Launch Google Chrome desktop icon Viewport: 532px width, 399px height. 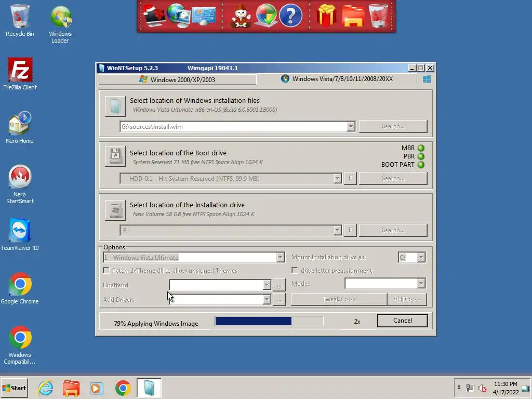(20, 288)
